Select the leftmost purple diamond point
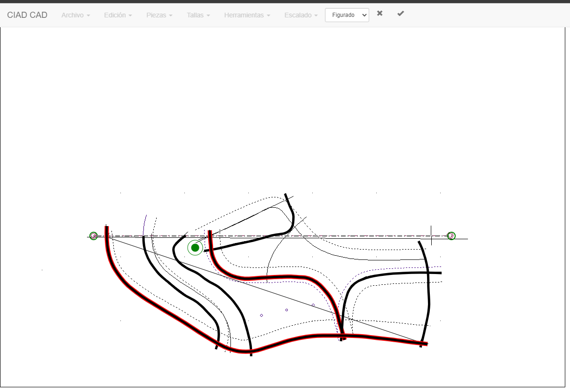570x392 pixels. [x=261, y=315]
